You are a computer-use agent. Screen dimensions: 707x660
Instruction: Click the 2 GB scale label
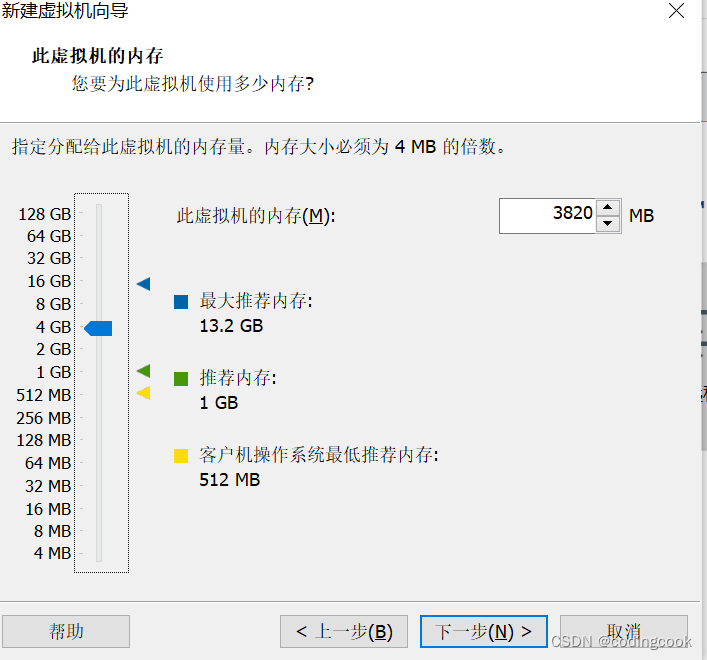point(53,349)
